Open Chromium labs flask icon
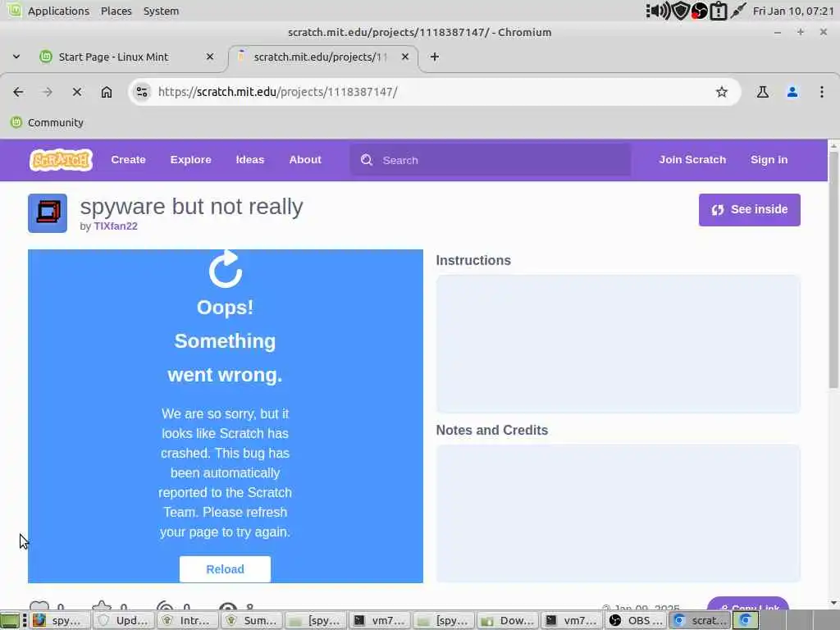Screen dimensions: 840x630 click(x=762, y=92)
